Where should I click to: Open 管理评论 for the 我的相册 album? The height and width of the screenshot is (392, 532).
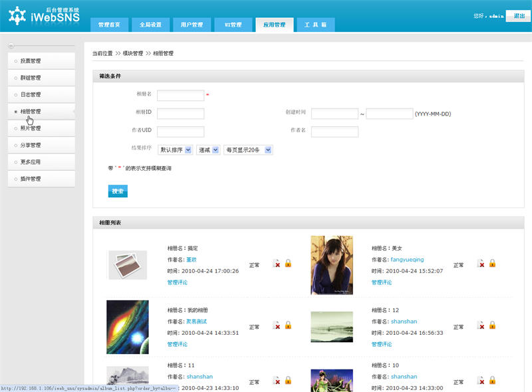point(177,344)
